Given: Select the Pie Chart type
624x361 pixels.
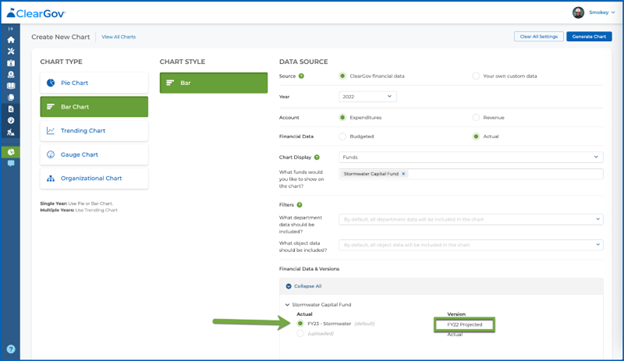Looking at the screenshot, I should pyautogui.click(x=94, y=83).
